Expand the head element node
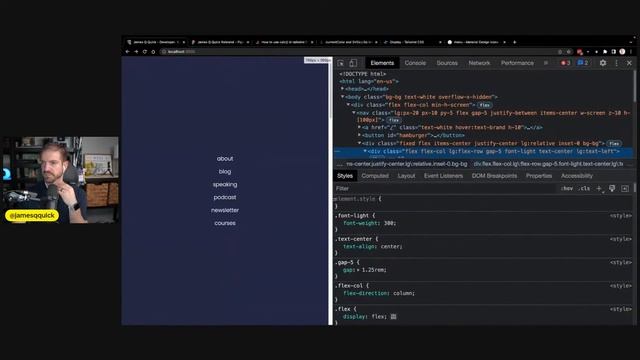Image resolution: width=640 pixels, height=360 pixels. click(x=342, y=89)
